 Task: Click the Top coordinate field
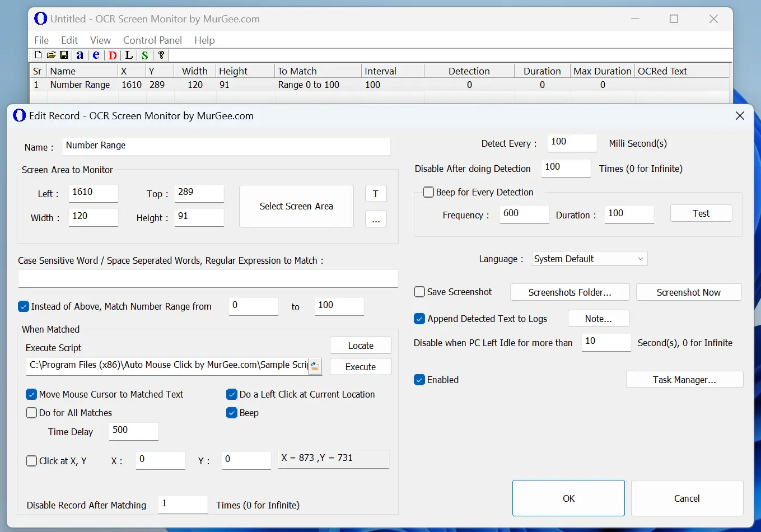[199, 193]
